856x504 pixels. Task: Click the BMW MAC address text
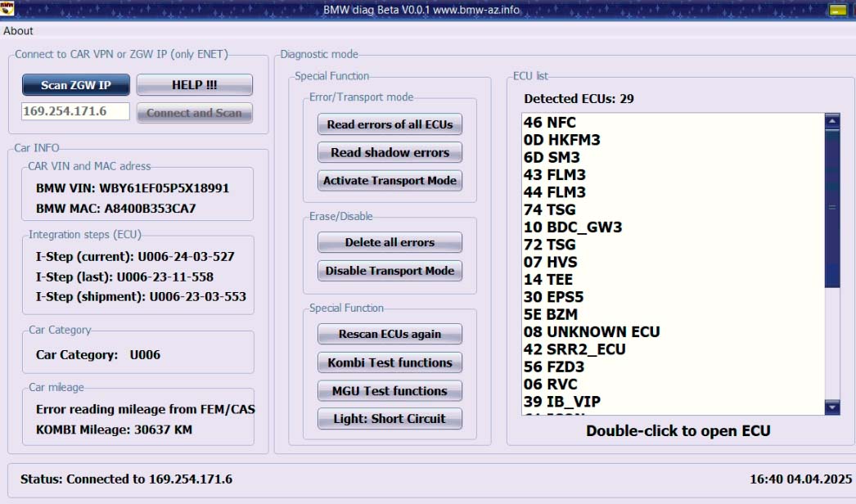coord(115,209)
